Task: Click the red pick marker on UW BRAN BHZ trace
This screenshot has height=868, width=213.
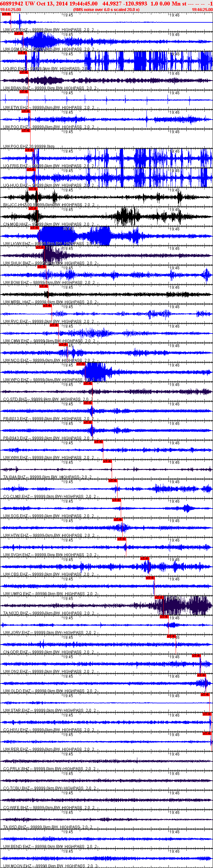Action: coord(24,72)
